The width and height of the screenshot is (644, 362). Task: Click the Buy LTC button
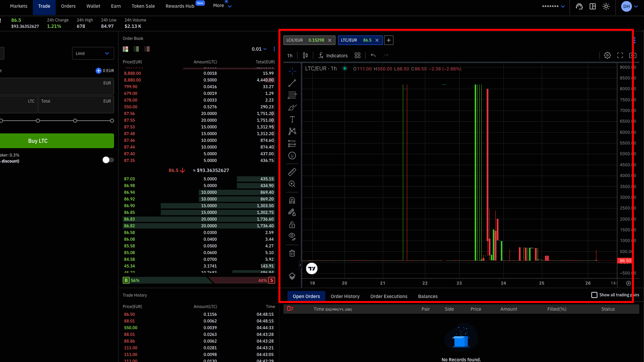56,141
